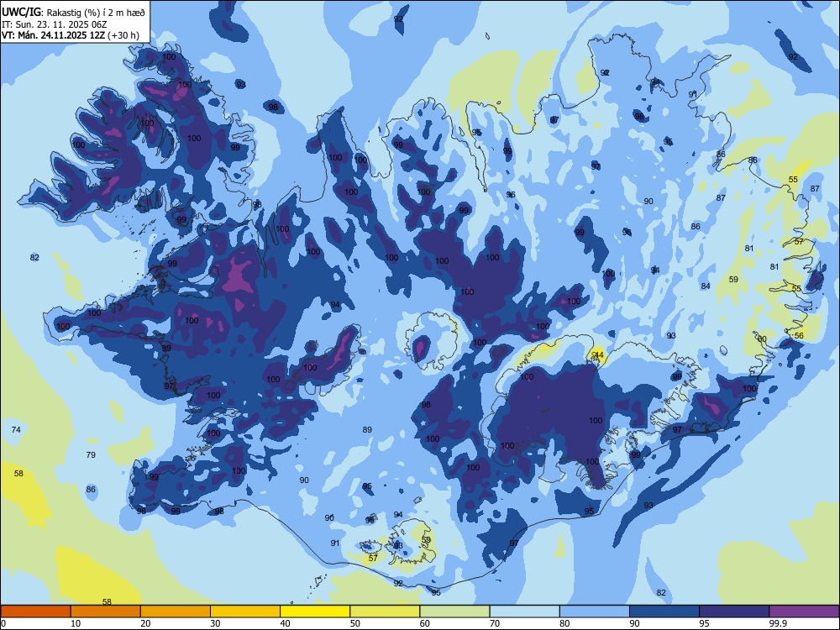Click the 74 humidity value over the ocean

pos(16,429)
